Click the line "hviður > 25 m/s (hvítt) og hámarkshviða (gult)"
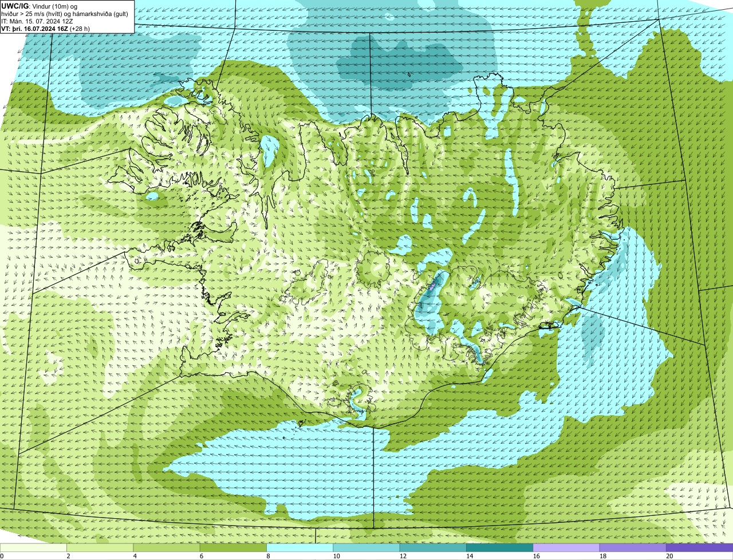 65,13
